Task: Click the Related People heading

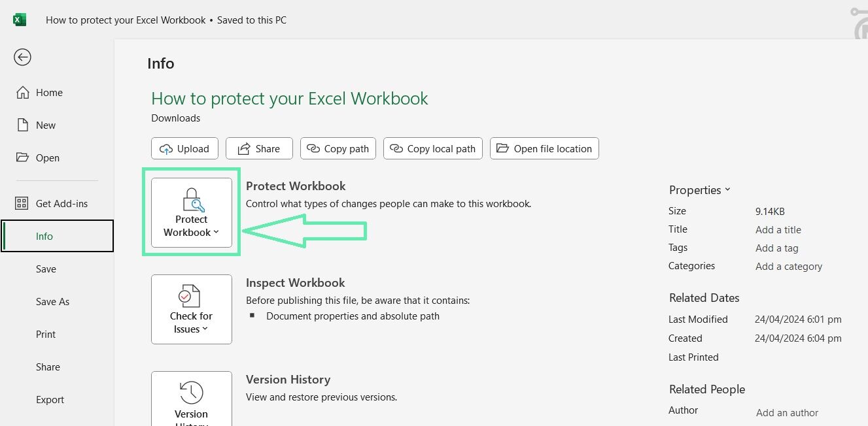Action: tap(707, 389)
